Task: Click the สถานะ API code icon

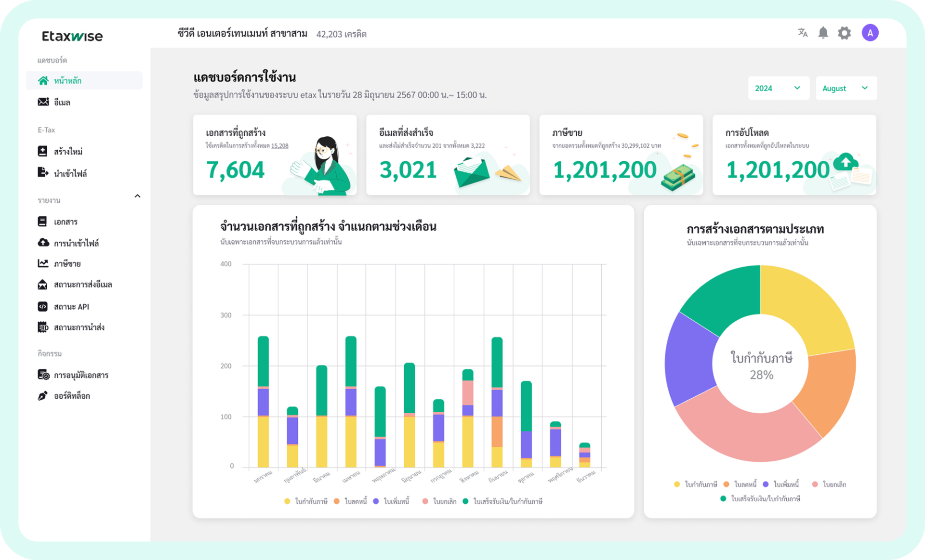Action: (x=43, y=306)
